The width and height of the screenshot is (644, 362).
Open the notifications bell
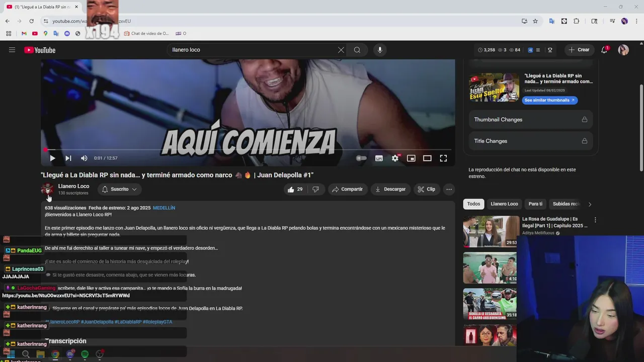click(x=604, y=50)
